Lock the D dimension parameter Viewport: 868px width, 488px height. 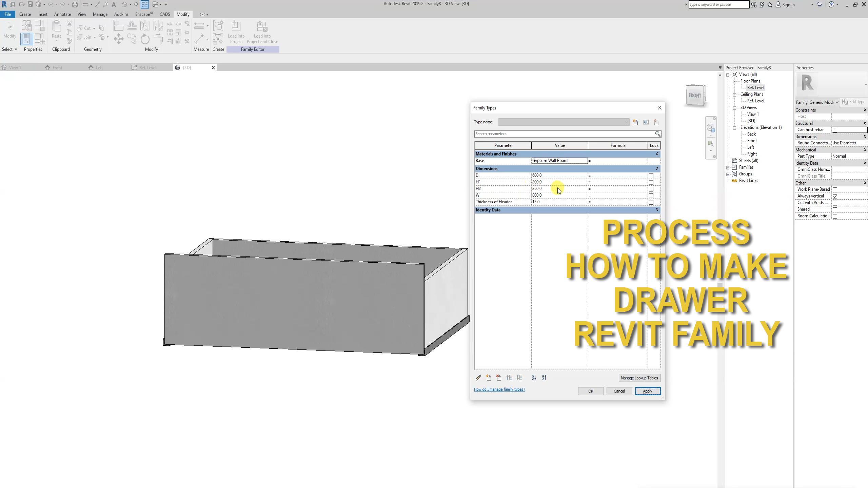click(651, 176)
